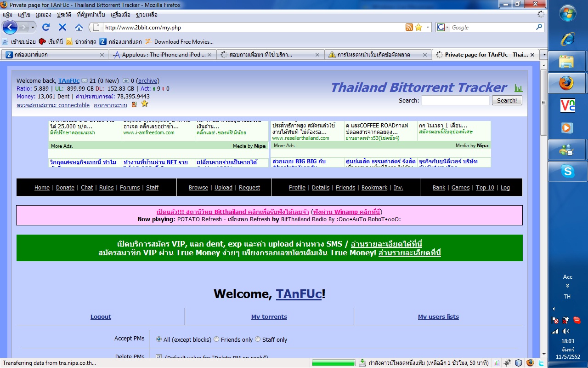Open Windows Explorer folder on the taskbar
Viewport: 588px width, 368px height.
pyautogui.click(x=567, y=61)
